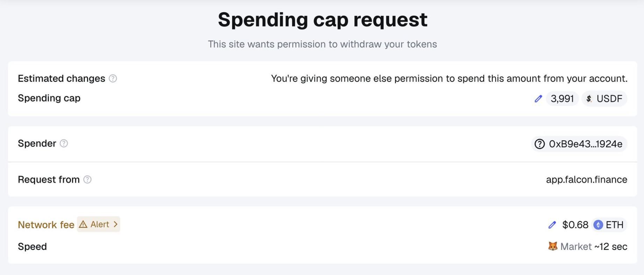644x275 pixels.
Task: Edit network fee via pencil icon
Action: [x=552, y=225]
